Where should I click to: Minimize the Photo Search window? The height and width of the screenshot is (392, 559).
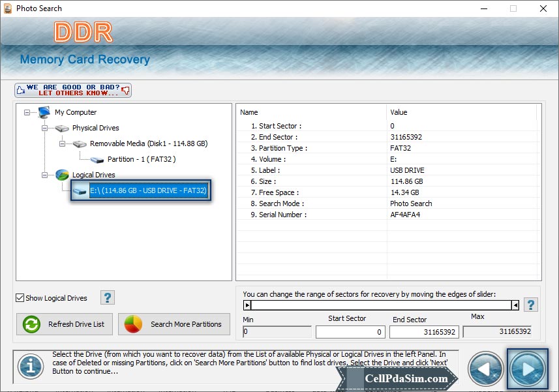(x=484, y=8)
